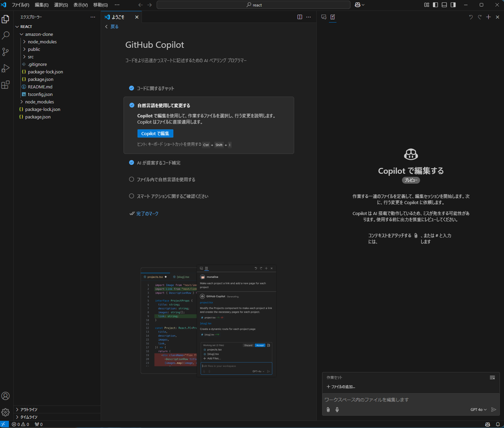Open the 表示(V) menu
This screenshot has height=428, width=504.
(x=81, y=5)
